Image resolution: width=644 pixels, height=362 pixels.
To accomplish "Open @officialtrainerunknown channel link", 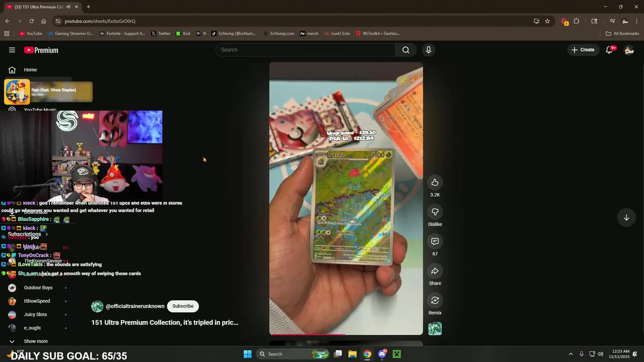I will (135, 306).
